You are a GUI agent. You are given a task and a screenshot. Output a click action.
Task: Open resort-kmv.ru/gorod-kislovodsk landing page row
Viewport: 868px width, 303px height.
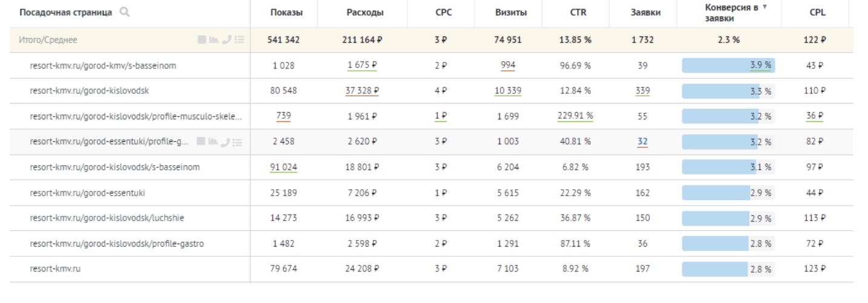pos(89,91)
